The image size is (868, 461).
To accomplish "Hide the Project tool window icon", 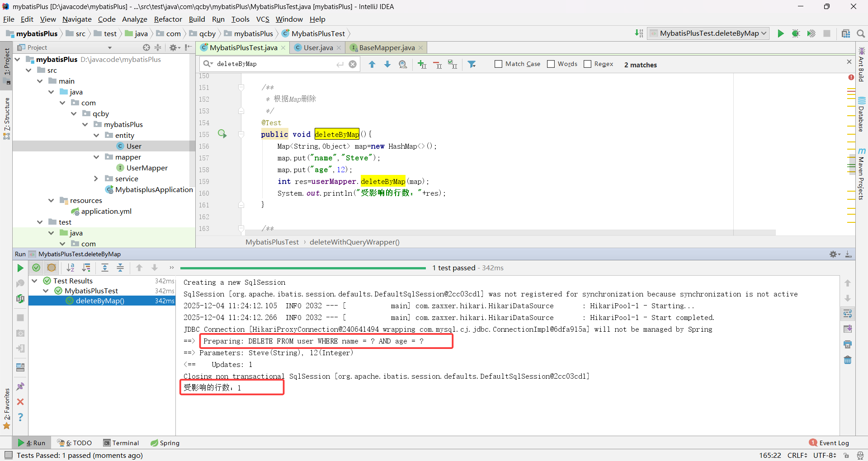I will coord(188,47).
